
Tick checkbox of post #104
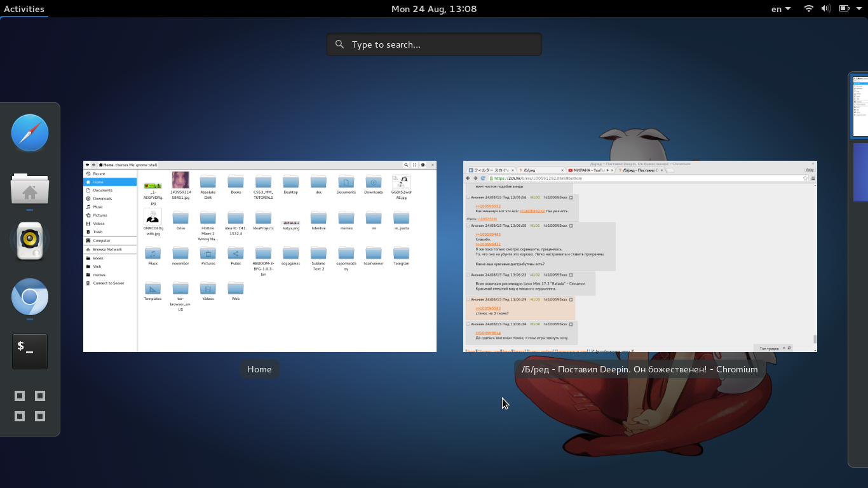(468, 324)
